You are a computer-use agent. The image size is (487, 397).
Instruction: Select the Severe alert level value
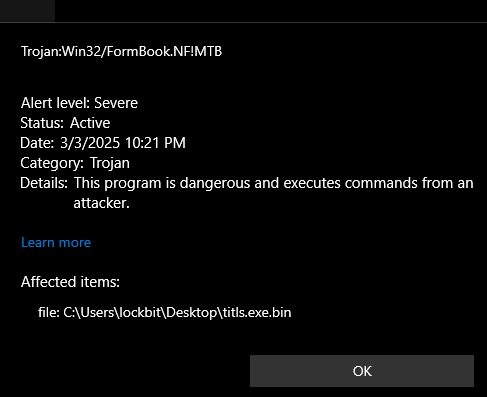(x=116, y=103)
